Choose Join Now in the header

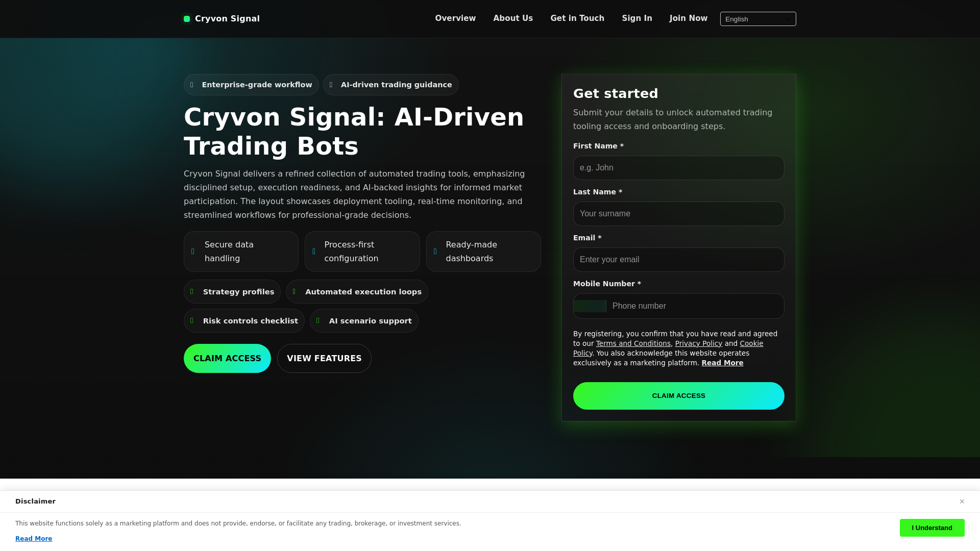689,18
